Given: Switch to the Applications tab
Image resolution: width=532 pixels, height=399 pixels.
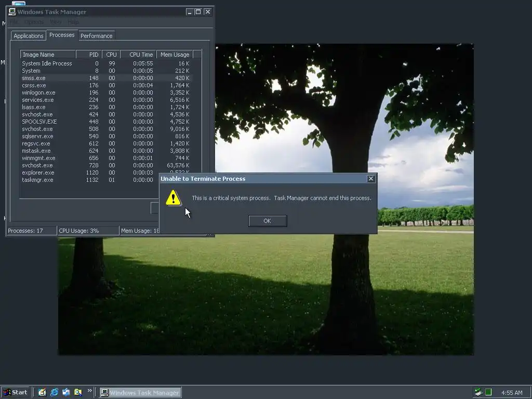Looking at the screenshot, I should coord(29,36).
